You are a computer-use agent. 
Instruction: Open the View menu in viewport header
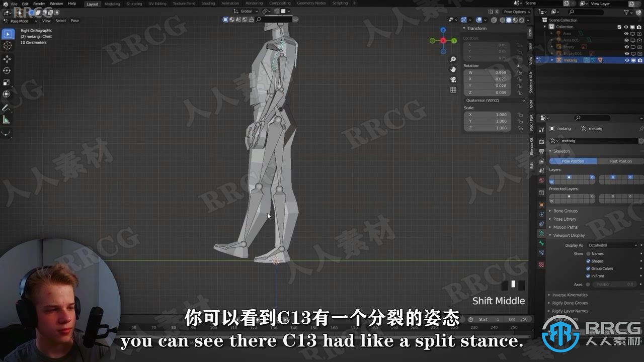pyautogui.click(x=46, y=21)
